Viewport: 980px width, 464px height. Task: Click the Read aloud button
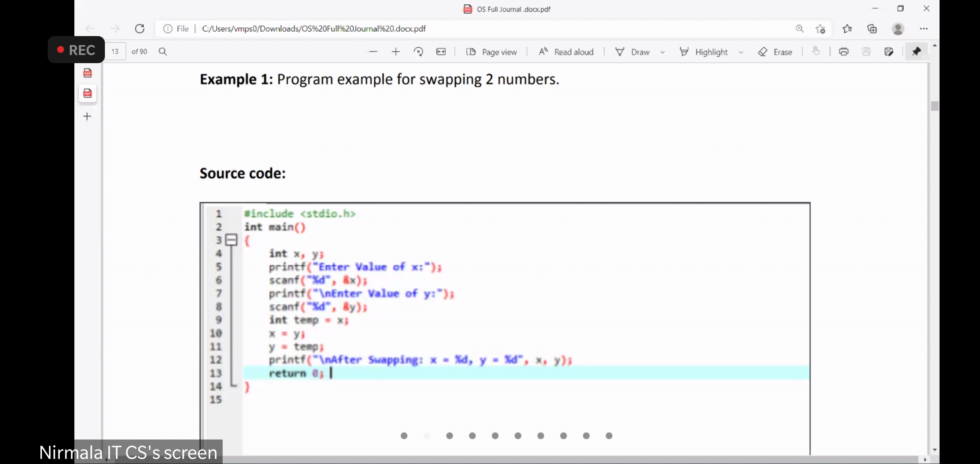[566, 52]
